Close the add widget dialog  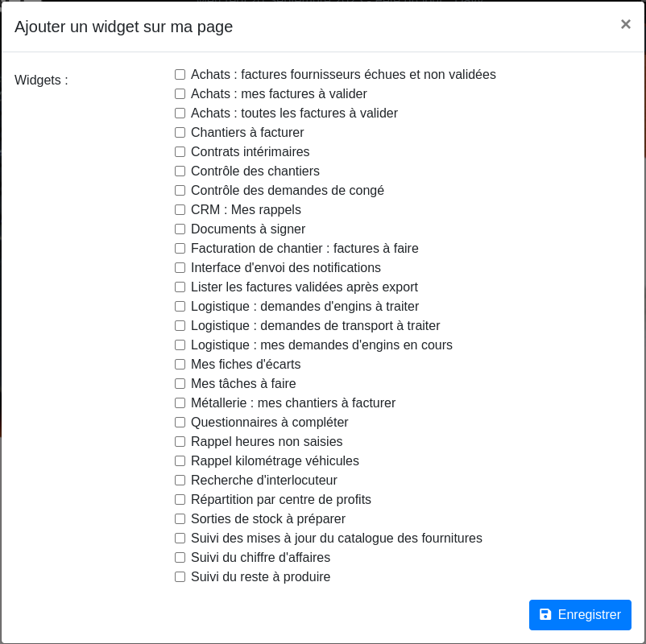point(625,24)
